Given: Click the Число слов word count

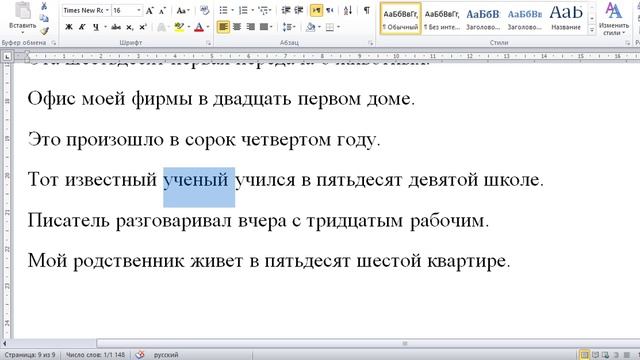Looking at the screenshot, I should 96,355.
